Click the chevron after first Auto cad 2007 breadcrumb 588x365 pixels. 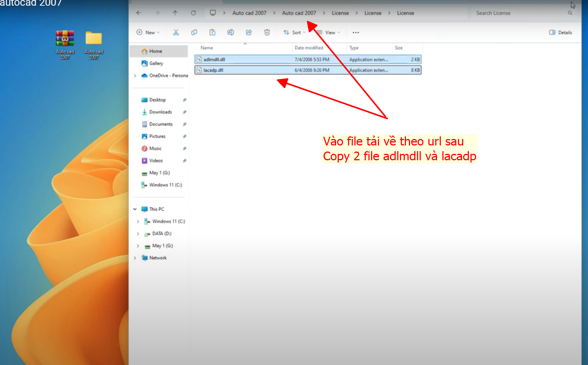tap(274, 13)
